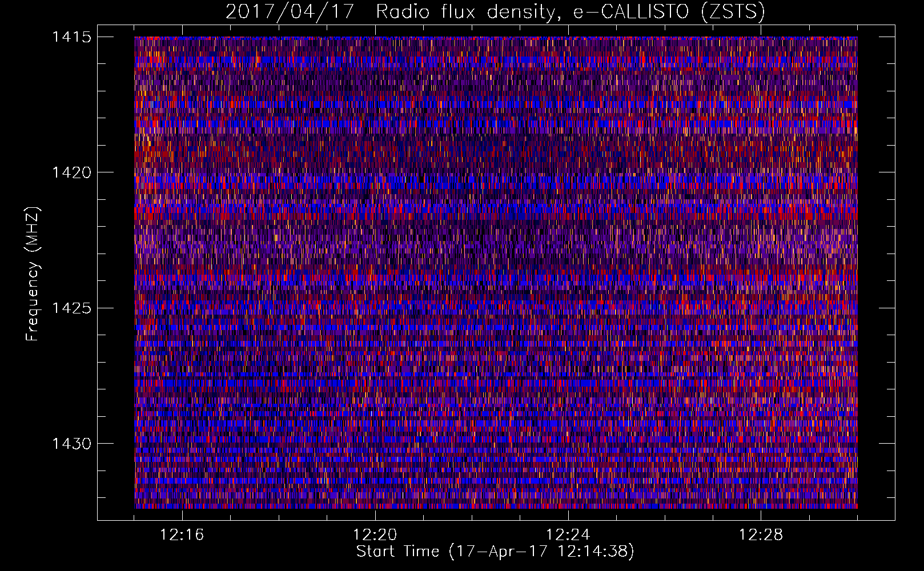This screenshot has width=924, height=571.
Task: Click the 12:28 time axis label
Action: 761,535
